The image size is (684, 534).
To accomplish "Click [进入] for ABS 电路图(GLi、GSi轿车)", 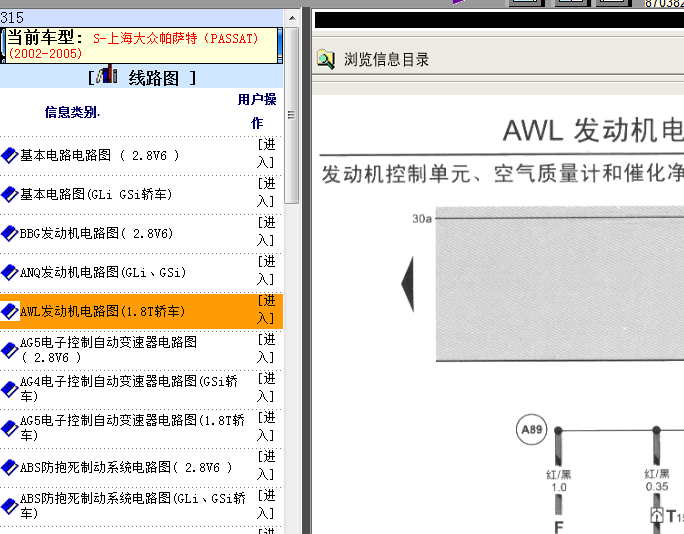I will click(x=266, y=504).
